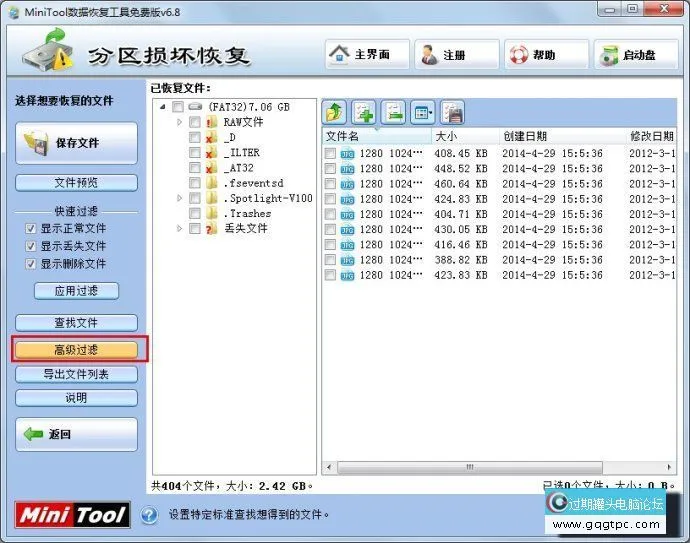
Task: Select the .Trashes folder icon
Action: point(212,213)
